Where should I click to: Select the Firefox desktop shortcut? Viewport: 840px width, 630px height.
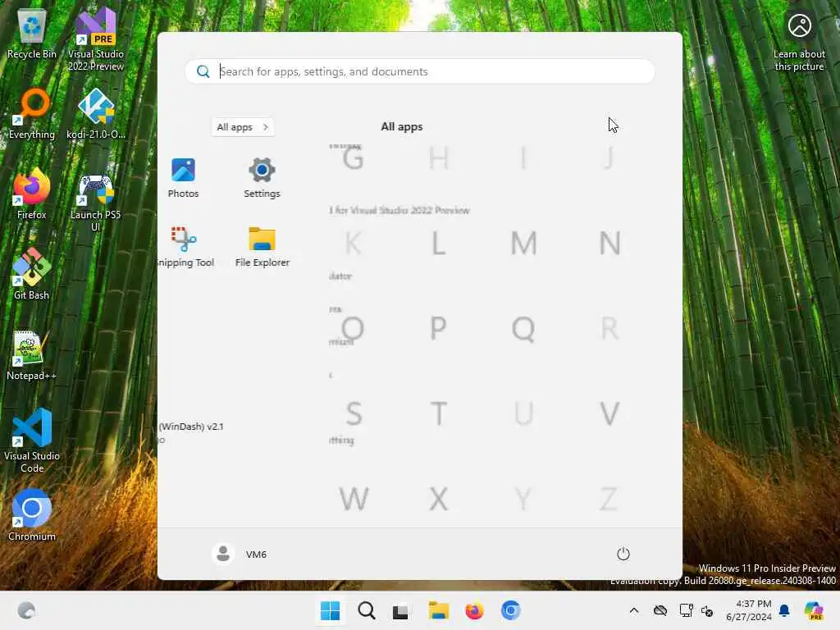(32, 194)
